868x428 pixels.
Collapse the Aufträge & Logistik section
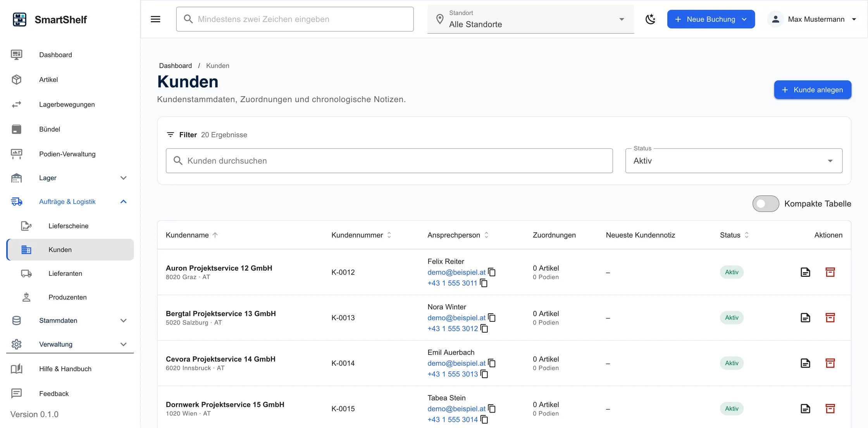70,202
